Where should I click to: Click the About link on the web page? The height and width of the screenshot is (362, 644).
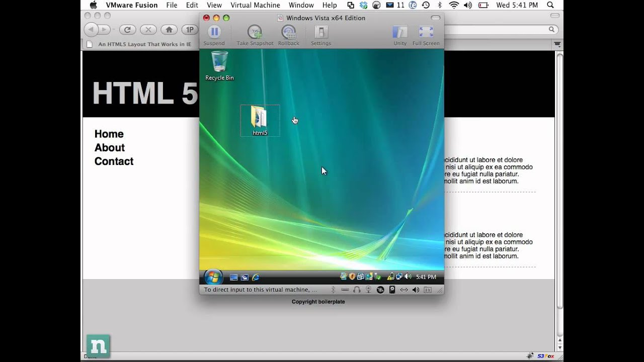pyautogui.click(x=110, y=147)
